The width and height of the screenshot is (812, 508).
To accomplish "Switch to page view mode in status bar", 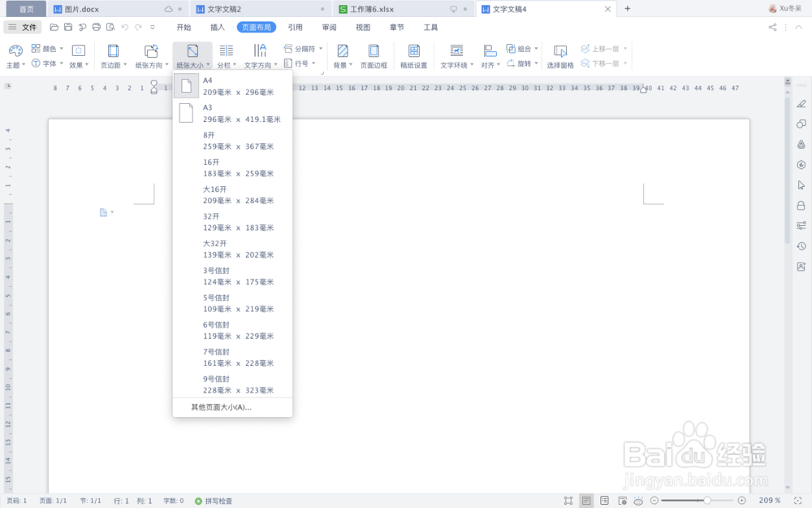I will 586,500.
